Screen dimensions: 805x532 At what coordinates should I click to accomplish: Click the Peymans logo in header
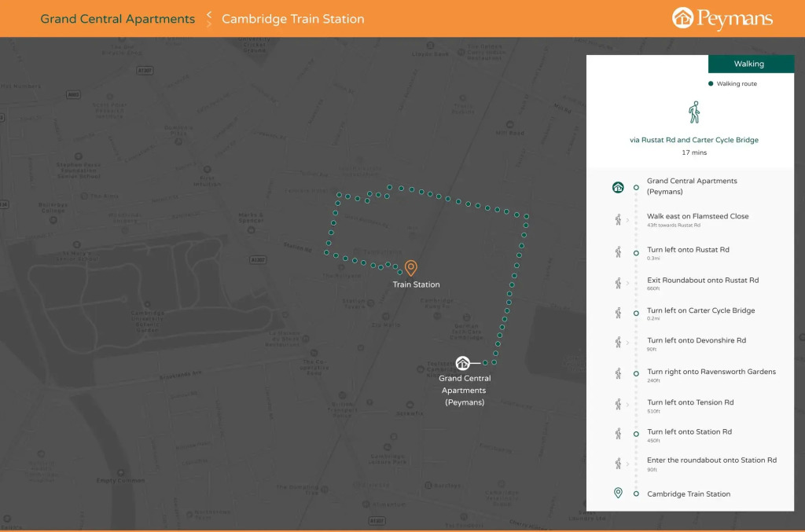(x=722, y=19)
